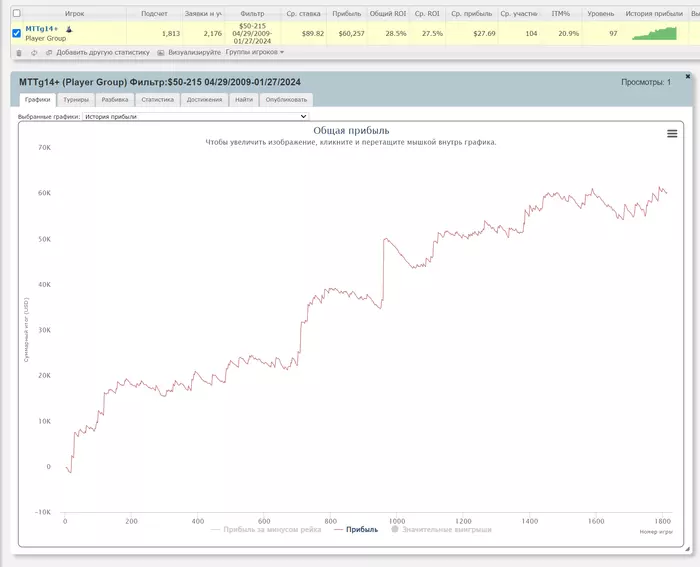
Task: Click the trash delete icon below the table
Action: [x=19, y=53]
